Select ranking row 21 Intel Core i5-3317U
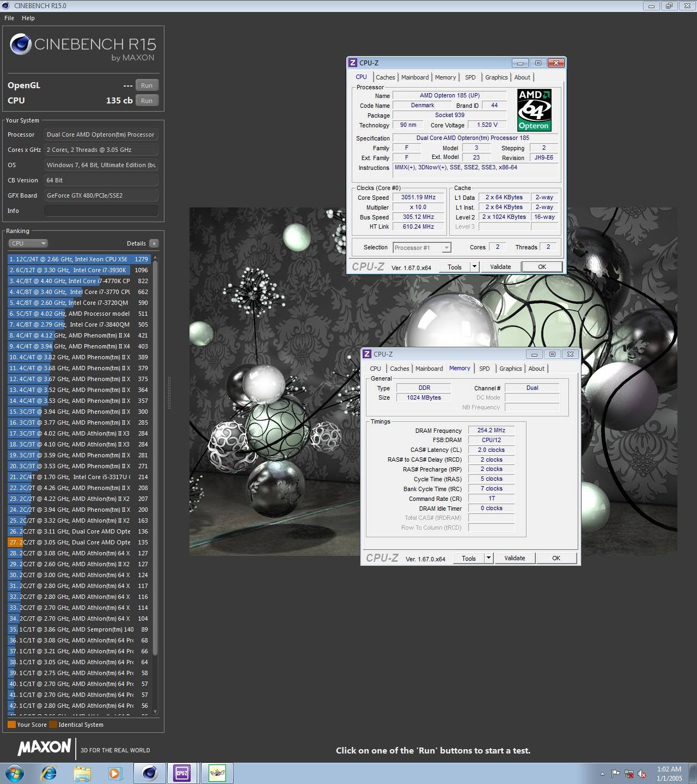Image resolution: width=697 pixels, height=784 pixels. tap(79, 477)
